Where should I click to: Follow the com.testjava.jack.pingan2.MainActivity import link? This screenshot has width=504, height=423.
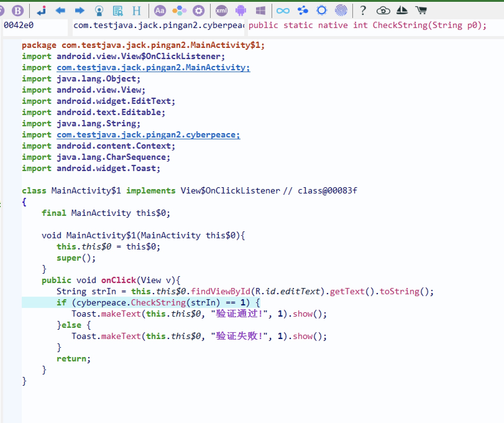coord(153,67)
